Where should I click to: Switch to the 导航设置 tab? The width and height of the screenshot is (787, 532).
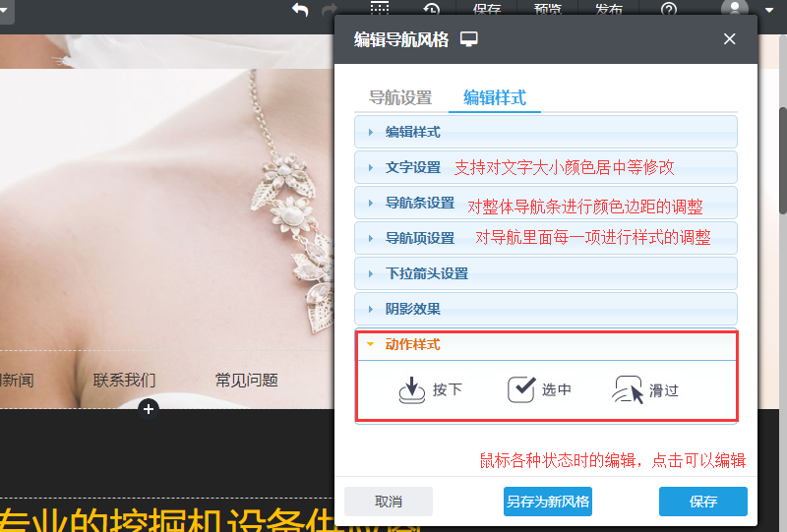[400, 97]
